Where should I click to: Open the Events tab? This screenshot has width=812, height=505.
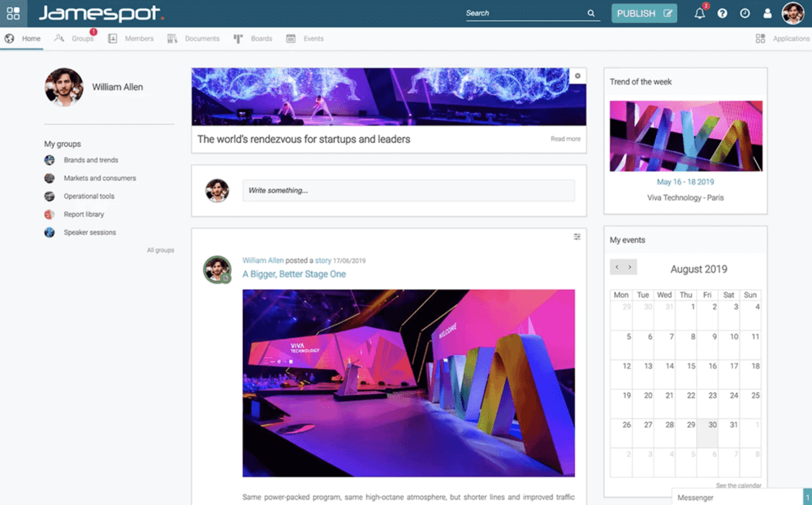tap(305, 38)
